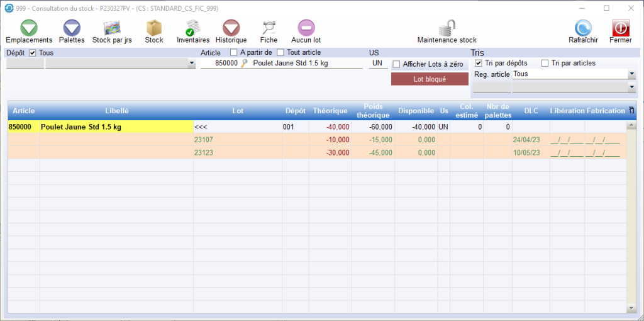
Task: Expand the Reg. article Tous dropdown
Action: 631,74
